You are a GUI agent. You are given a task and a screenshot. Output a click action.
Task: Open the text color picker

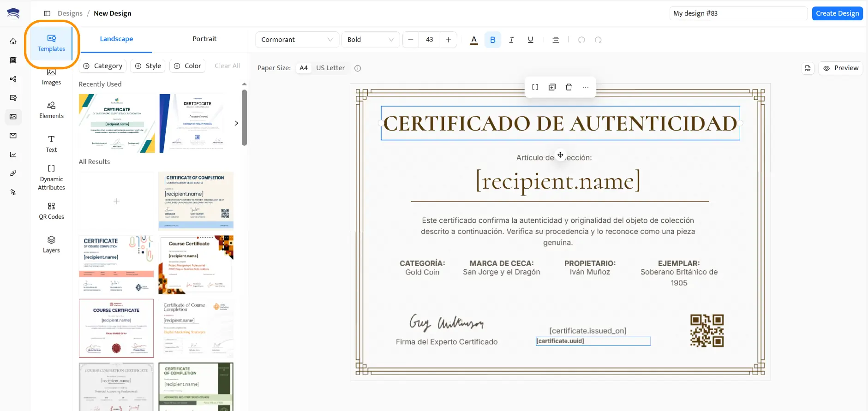coord(473,40)
